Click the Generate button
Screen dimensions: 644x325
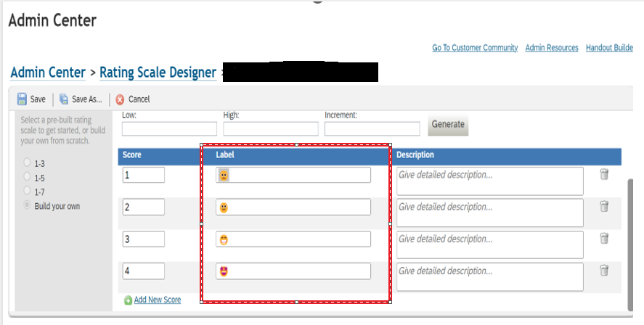(448, 125)
